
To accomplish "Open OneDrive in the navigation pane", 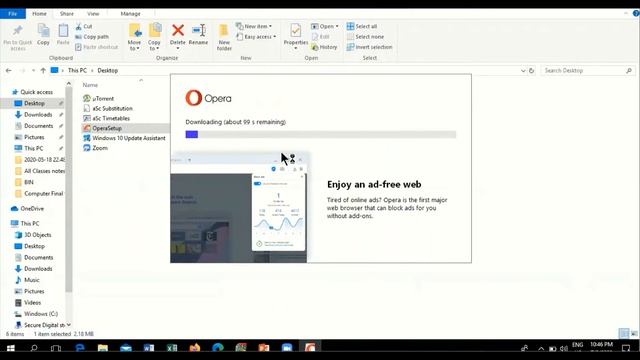I will point(27,209).
